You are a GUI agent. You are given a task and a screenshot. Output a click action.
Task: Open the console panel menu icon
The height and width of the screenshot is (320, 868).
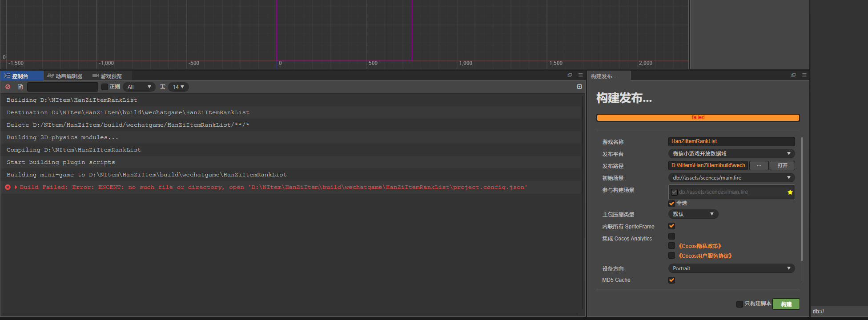click(580, 75)
